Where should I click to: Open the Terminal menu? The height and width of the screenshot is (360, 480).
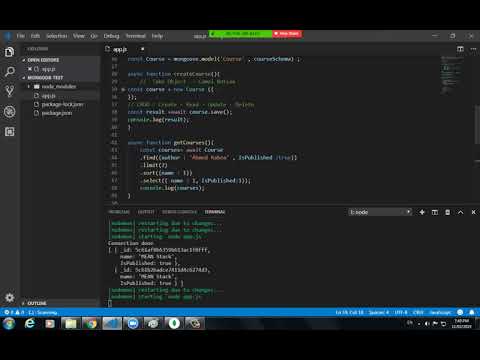[136, 36]
